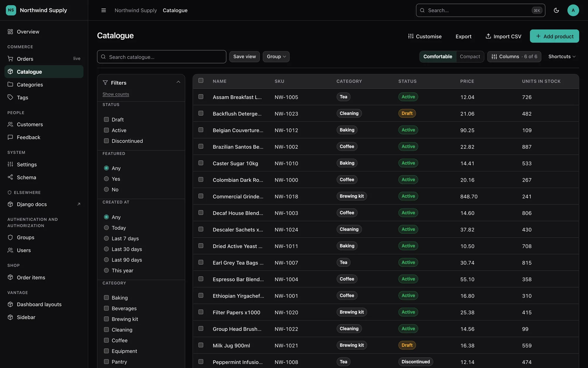Viewport: 588px width, 368px height.
Task: Open the Group dropdown
Action: coord(276,57)
